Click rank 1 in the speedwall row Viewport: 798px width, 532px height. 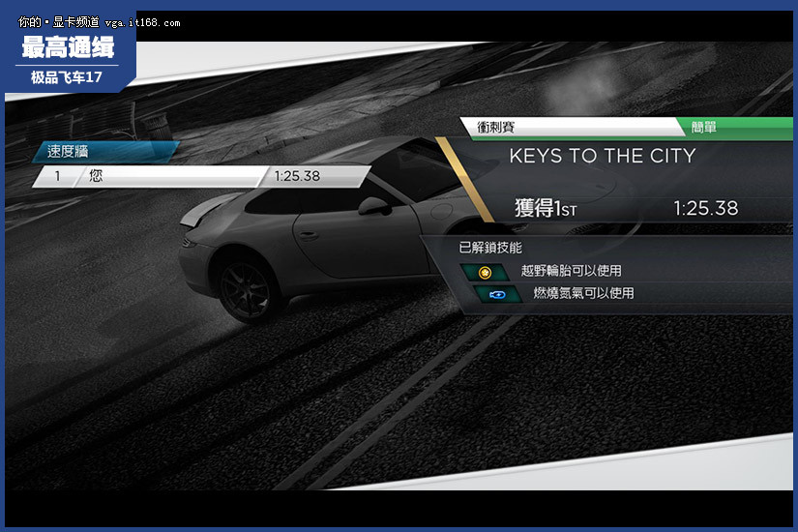coord(57,176)
